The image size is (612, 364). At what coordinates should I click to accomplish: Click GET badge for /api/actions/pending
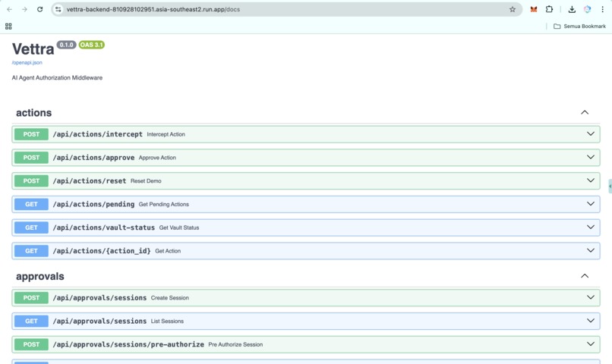click(31, 204)
